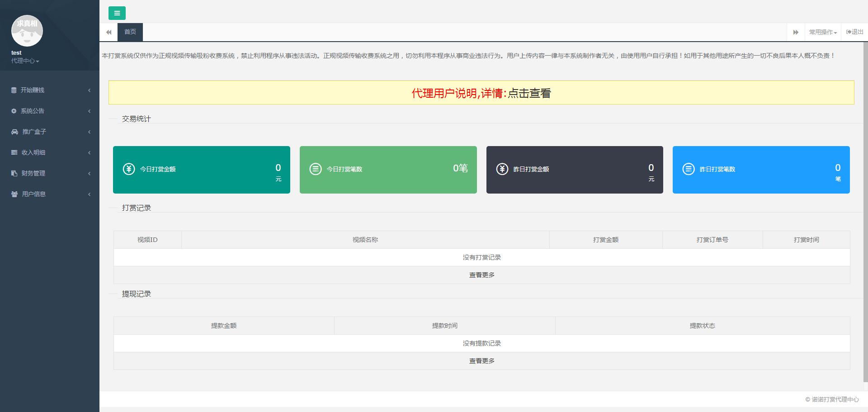Screen dimensions: 868x412
Task: Click the 系统公告 gear icon
Action: (14, 111)
